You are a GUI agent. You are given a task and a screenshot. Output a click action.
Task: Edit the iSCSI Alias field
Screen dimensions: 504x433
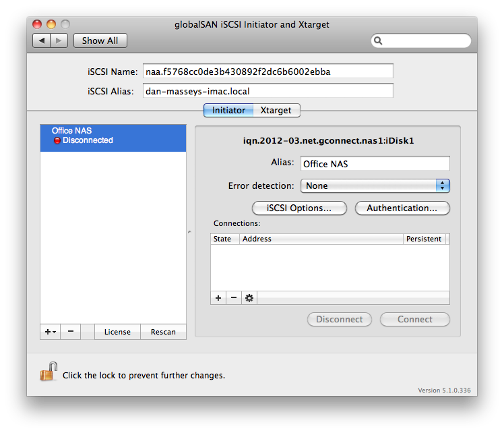tap(267, 91)
